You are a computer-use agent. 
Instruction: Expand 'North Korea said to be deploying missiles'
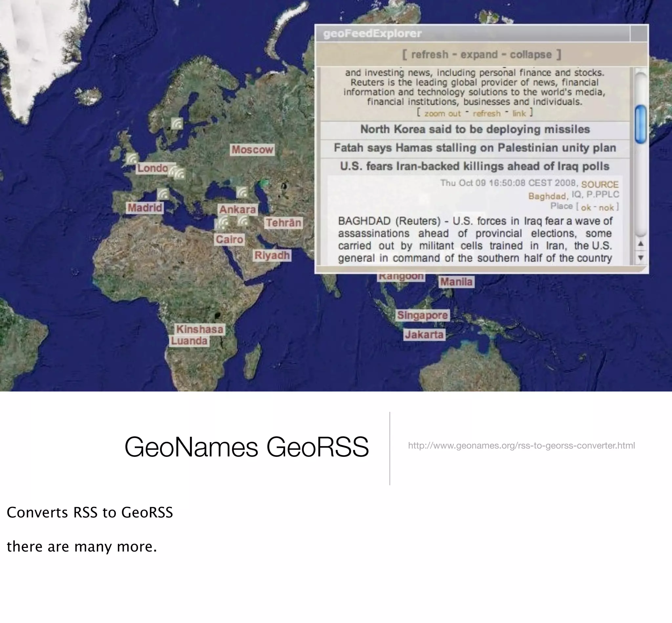pyautogui.click(x=475, y=130)
